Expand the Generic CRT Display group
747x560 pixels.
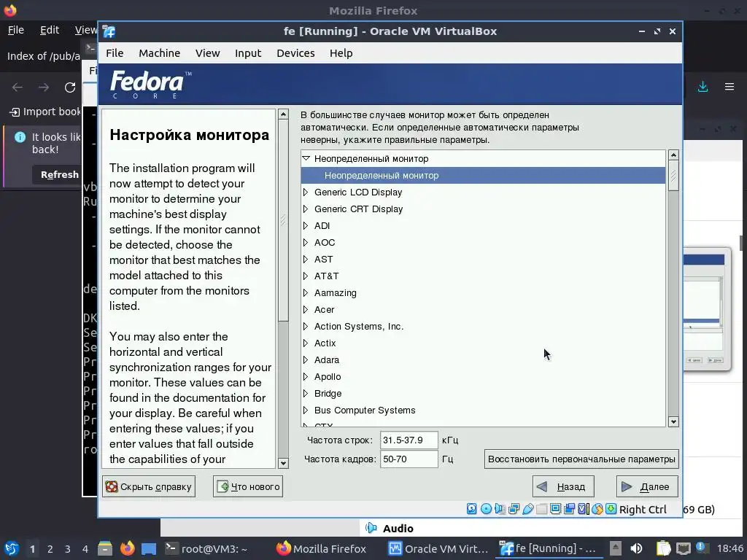(x=306, y=209)
